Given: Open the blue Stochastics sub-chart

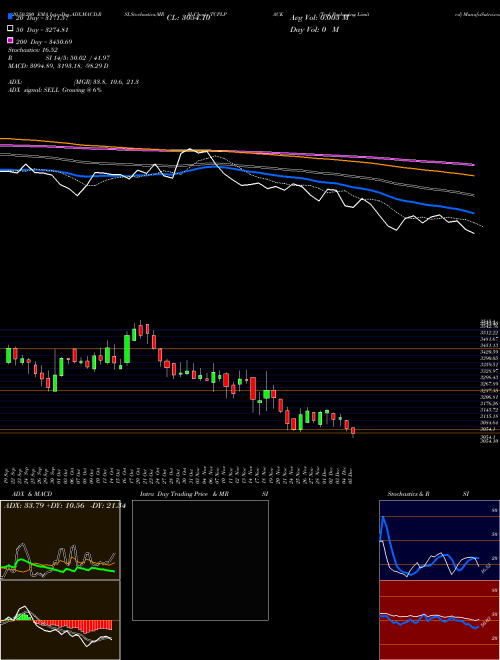Looking at the screenshot, I should (439, 540).
